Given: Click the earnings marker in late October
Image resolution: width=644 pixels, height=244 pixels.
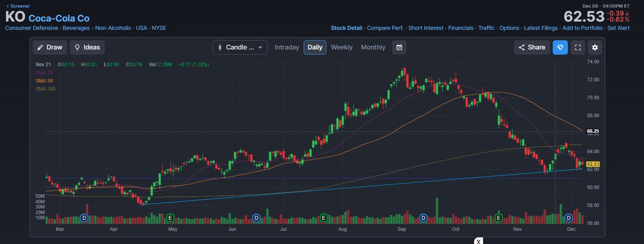Looking at the screenshot, I should click(499, 218).
